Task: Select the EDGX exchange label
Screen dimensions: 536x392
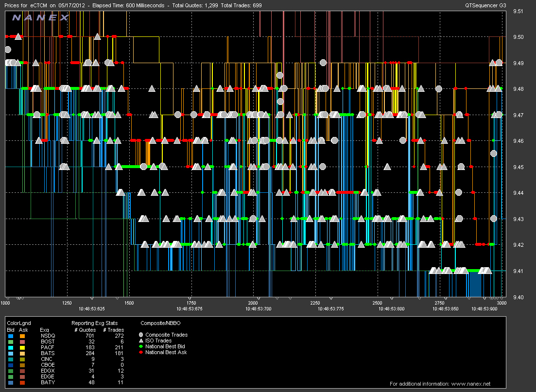Action: [48, 371]
